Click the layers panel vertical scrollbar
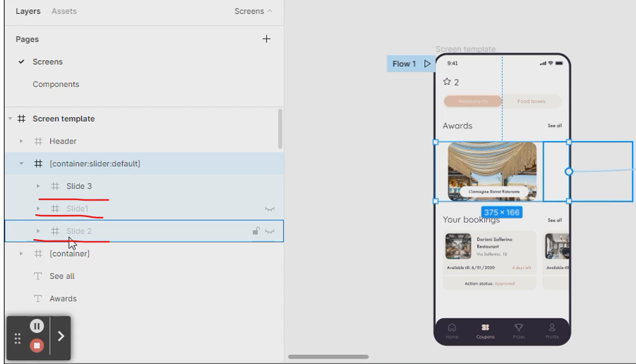636x364 pixels. [x=280, y=129]
